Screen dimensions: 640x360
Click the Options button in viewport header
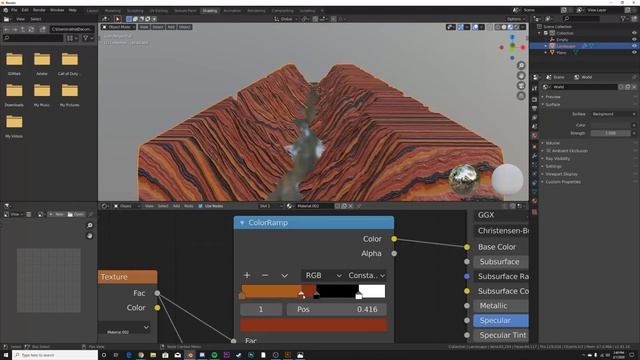pyautogui.click(x=516, y=19)
